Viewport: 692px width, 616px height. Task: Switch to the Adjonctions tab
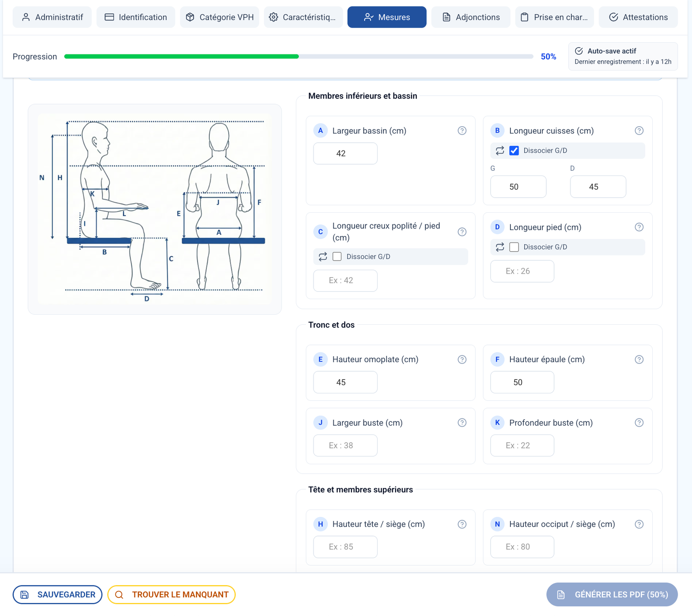pos(471,17)
